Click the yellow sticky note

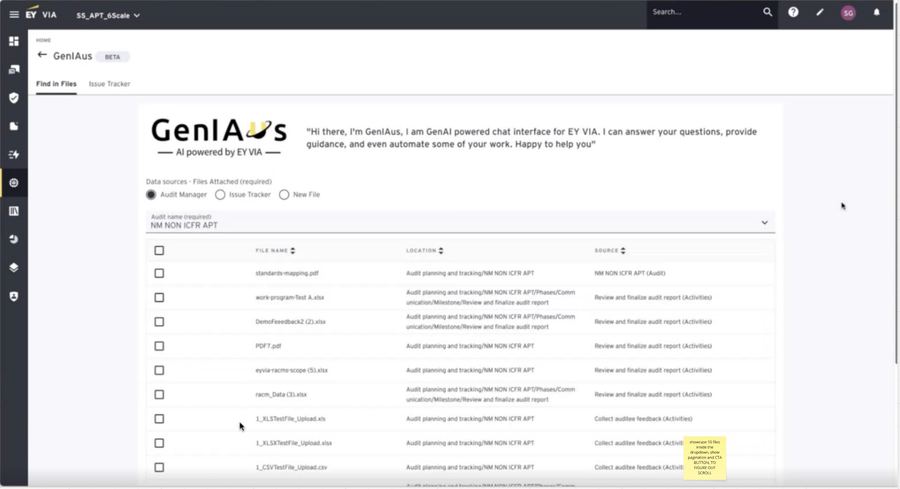705,457
